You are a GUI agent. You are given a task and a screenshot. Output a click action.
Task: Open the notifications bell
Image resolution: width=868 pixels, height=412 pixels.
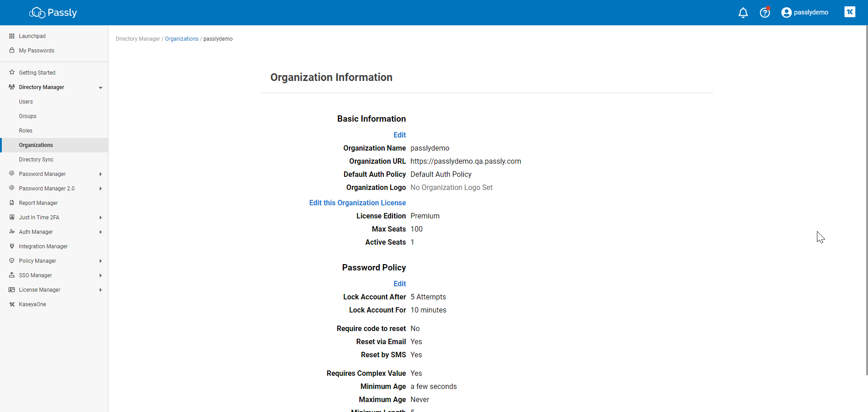[743, 13]
